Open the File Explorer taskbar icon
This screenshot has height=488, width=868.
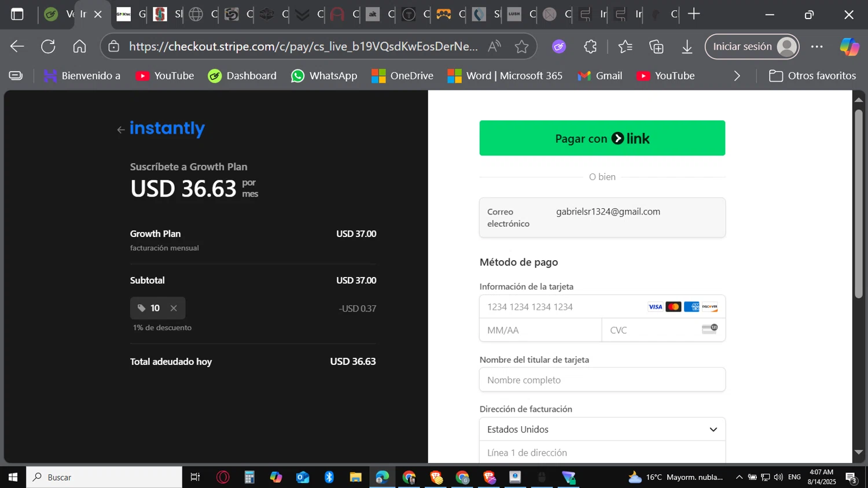pos(356,478)
